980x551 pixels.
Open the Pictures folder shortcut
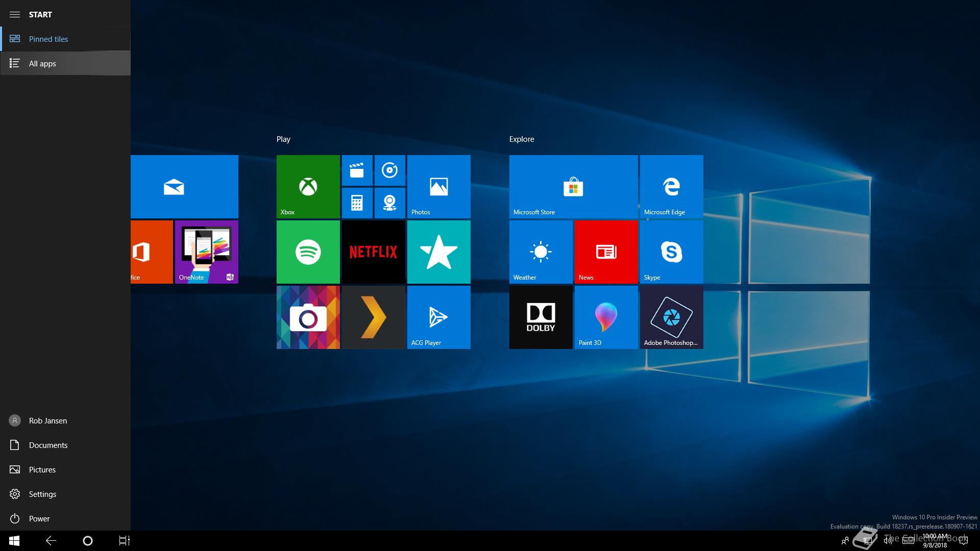(x=65, y=469)
